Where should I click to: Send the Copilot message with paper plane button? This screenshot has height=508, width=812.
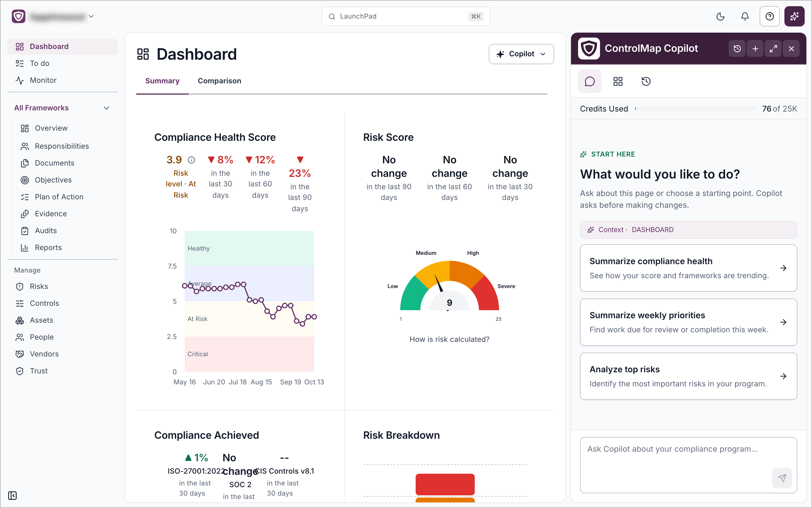(782, 478)
